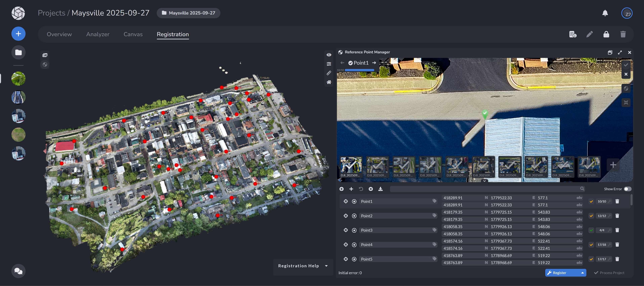Click the download reference points icon
The height and width of the screenshot is (286, 644).
point(380,189)
